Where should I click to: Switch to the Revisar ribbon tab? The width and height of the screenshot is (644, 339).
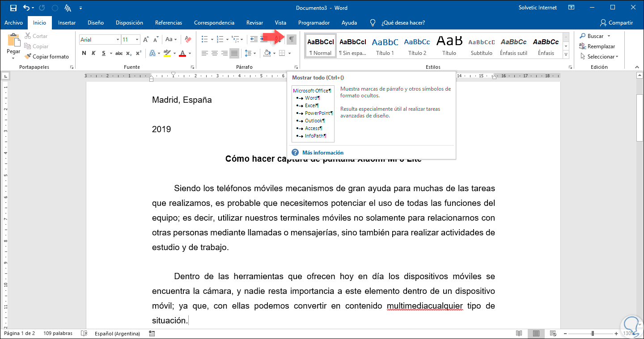point(254,23)
